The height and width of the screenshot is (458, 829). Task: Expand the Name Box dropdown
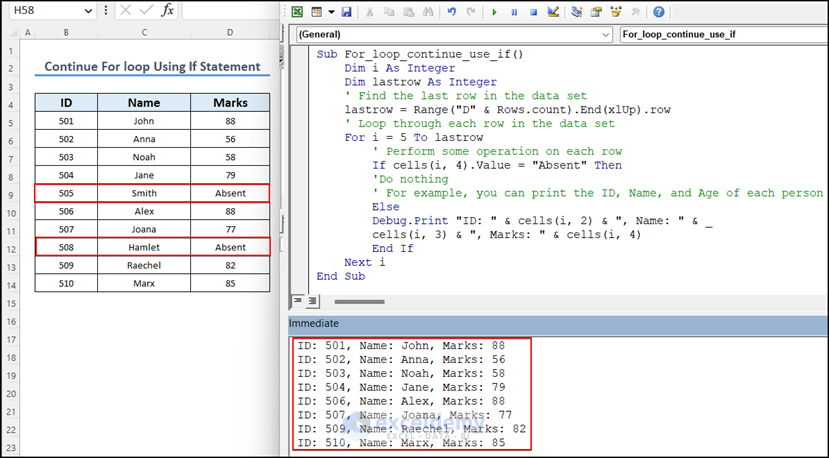click(x=90, y=10)
